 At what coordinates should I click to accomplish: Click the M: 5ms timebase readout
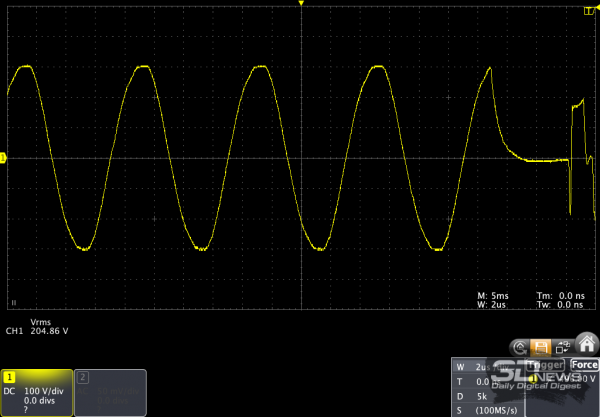click(x=494, y=296)
